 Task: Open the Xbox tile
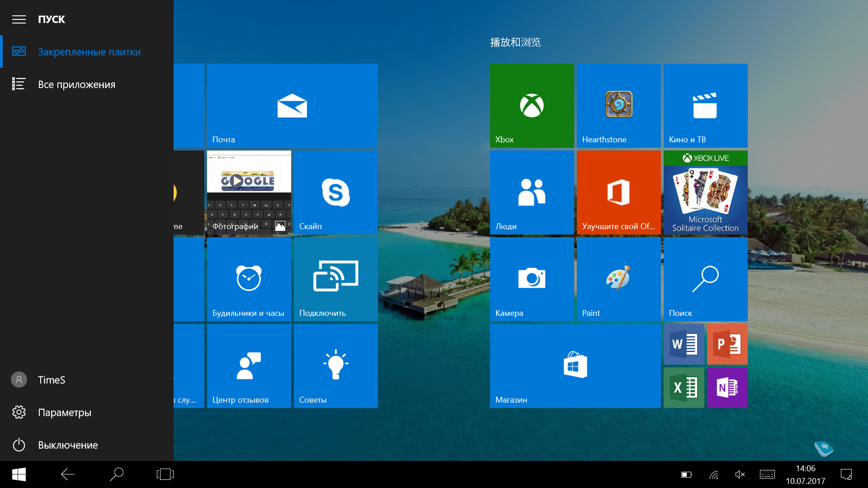tap(532, 106)
